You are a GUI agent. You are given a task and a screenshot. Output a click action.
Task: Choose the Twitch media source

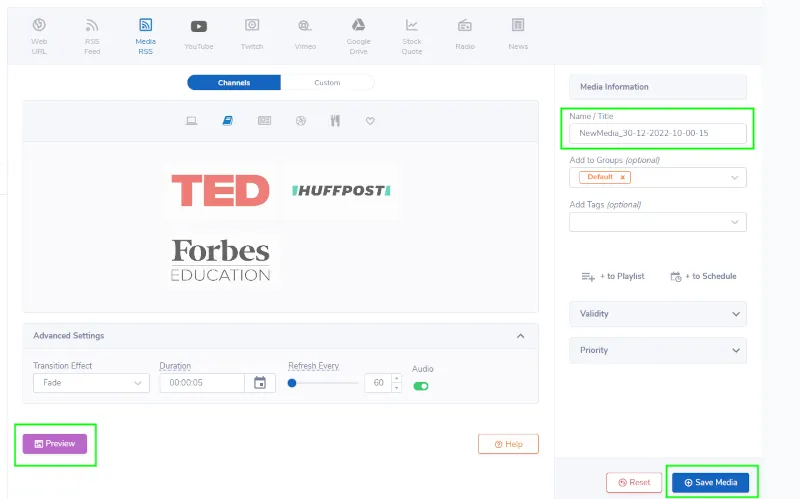pos(252,35)
